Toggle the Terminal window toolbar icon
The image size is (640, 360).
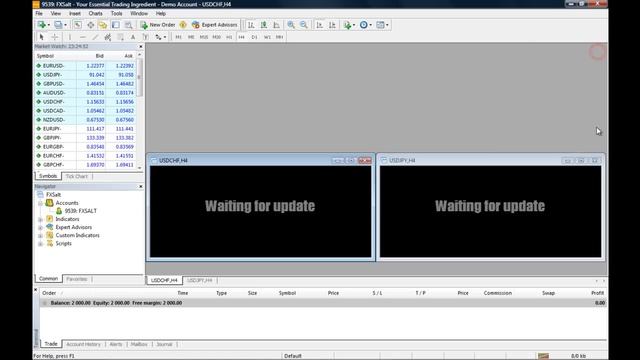coord(116,25)
